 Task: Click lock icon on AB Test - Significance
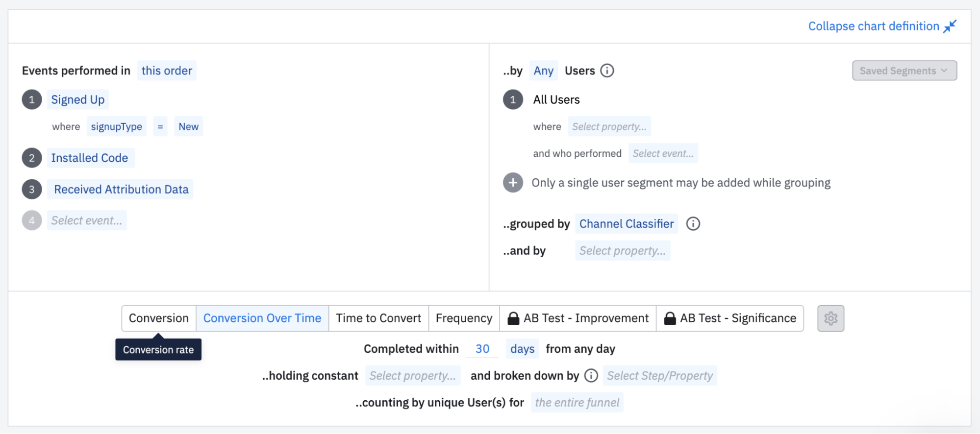(x=670, y=318)
